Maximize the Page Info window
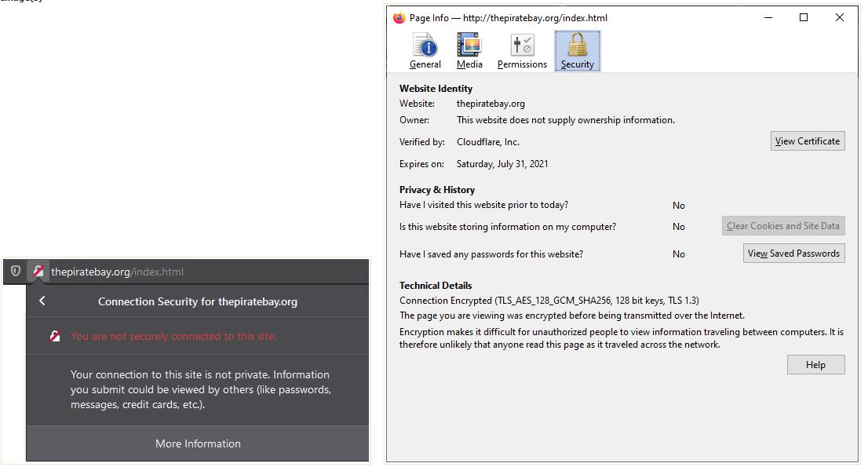The height and width of the screenshot is (467, 868). 804,18
